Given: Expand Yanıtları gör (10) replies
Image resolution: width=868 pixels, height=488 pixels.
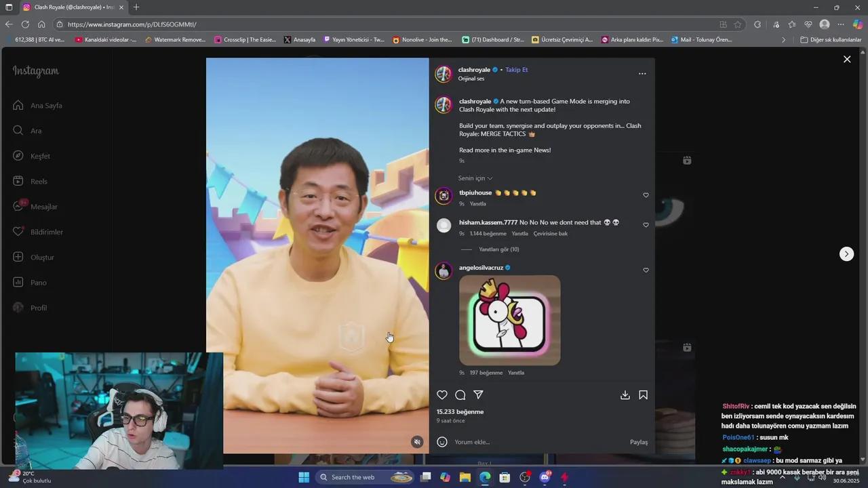Looking at the screenshot, I should [499, 249].
